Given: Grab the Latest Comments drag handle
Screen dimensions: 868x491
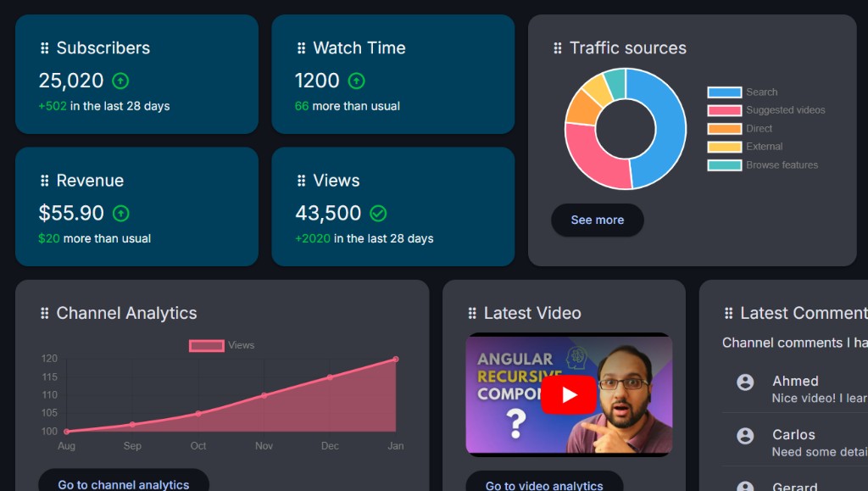Looking at the screenshot, I should [x=728, y=313].
